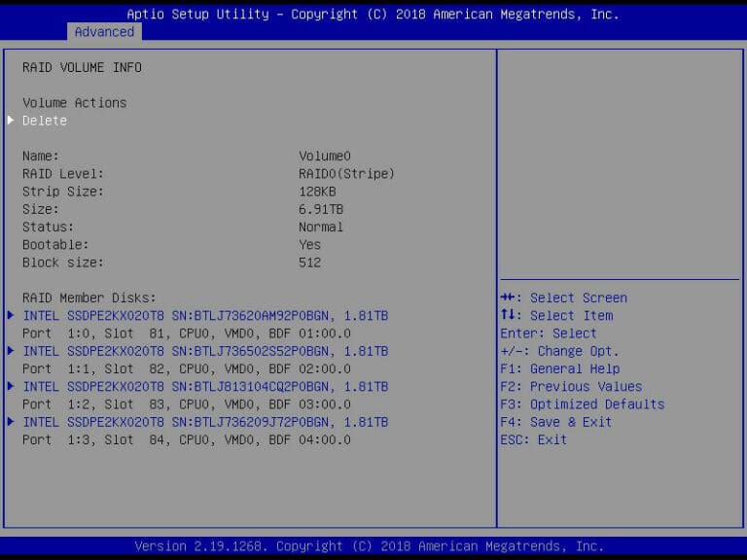
Task: Click the RAID Member Disks: label
Action: (89, 298)
